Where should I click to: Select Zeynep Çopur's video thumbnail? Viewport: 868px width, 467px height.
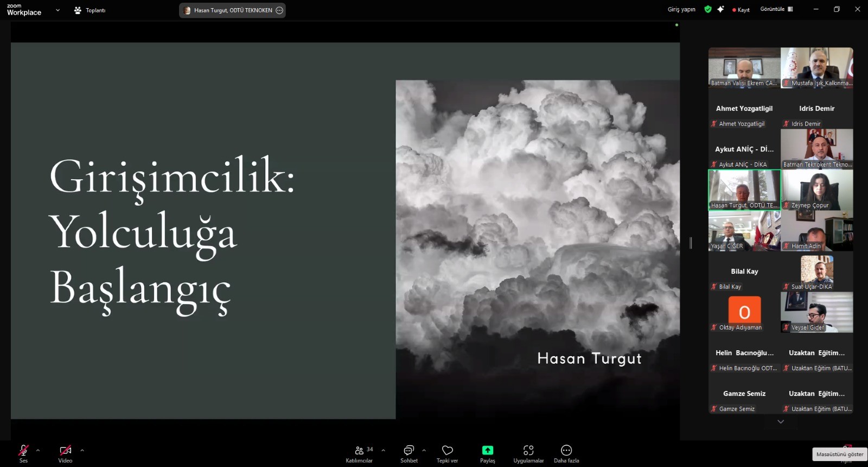click(x=816, y=190)
